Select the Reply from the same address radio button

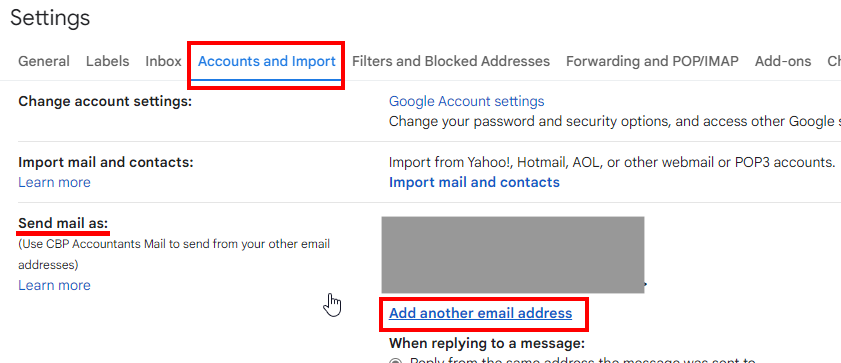[396, 361]
